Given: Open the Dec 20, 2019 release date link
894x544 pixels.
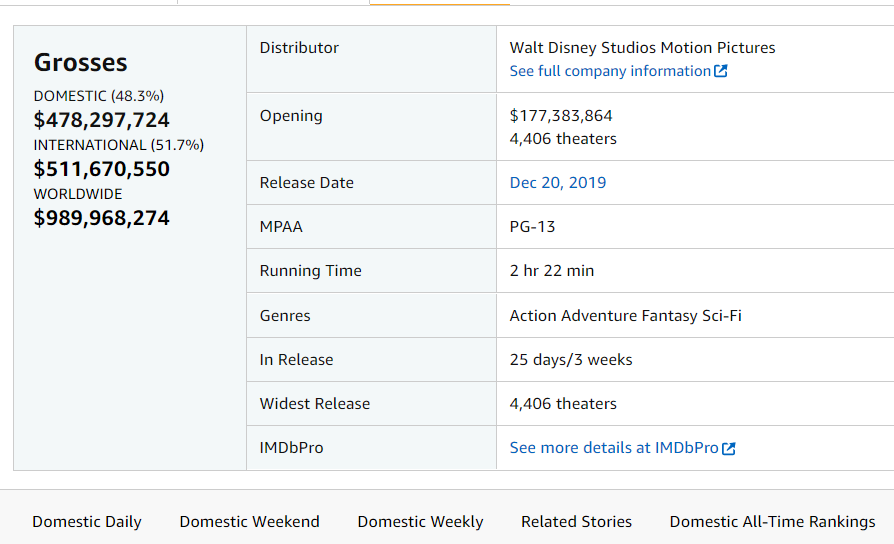Looking at the screenshot, I should tap(558, 183).
